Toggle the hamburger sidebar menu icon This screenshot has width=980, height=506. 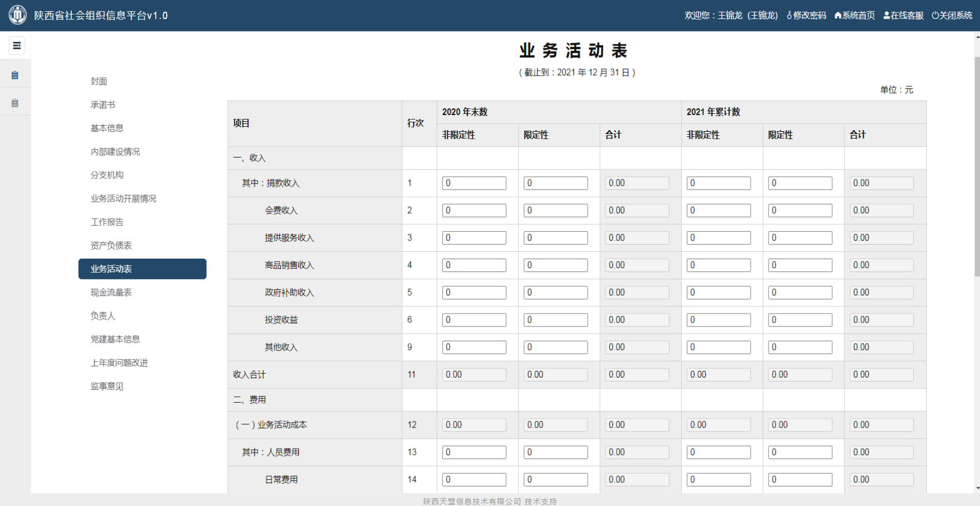point(17,45)
